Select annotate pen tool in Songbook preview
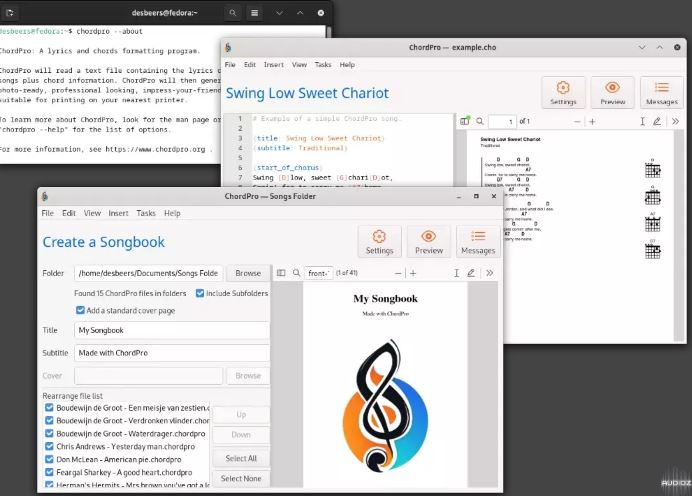The width and height of the screenshot is (692, 496). [x=471, y=273]
